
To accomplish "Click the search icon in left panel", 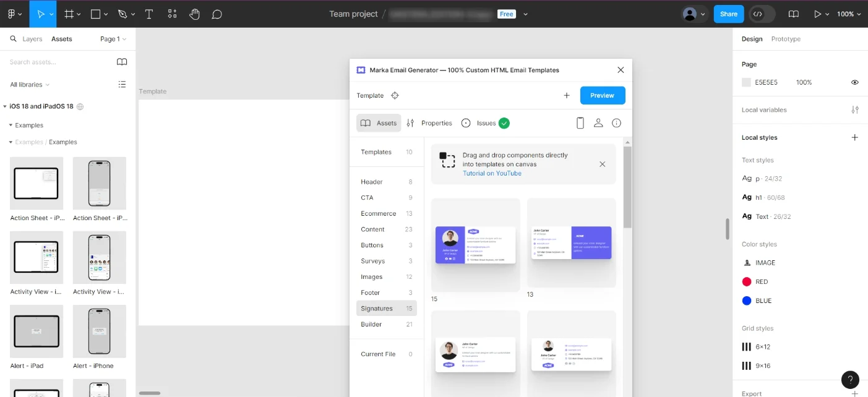I will (13, 38).
